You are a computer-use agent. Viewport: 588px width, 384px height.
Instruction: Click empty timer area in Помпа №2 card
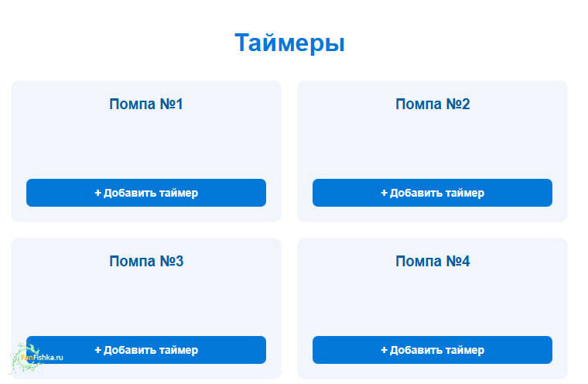432,146
